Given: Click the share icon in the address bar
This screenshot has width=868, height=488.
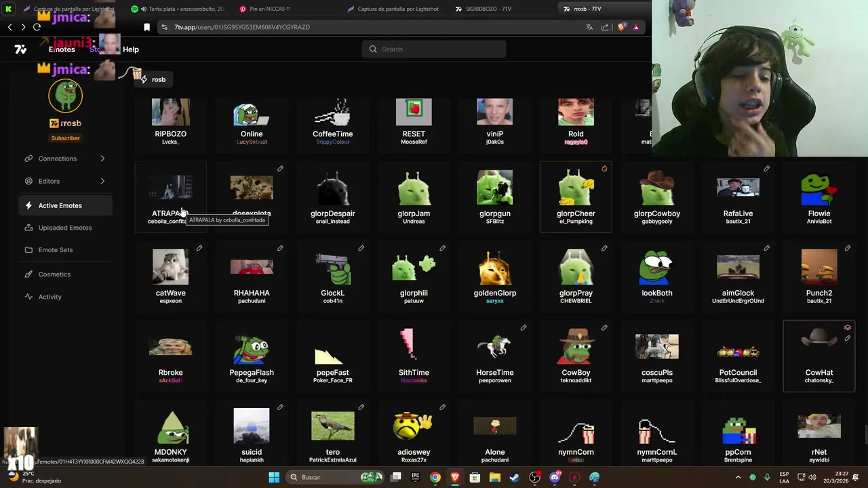Looking at the screenshot, I should [605, 27].
